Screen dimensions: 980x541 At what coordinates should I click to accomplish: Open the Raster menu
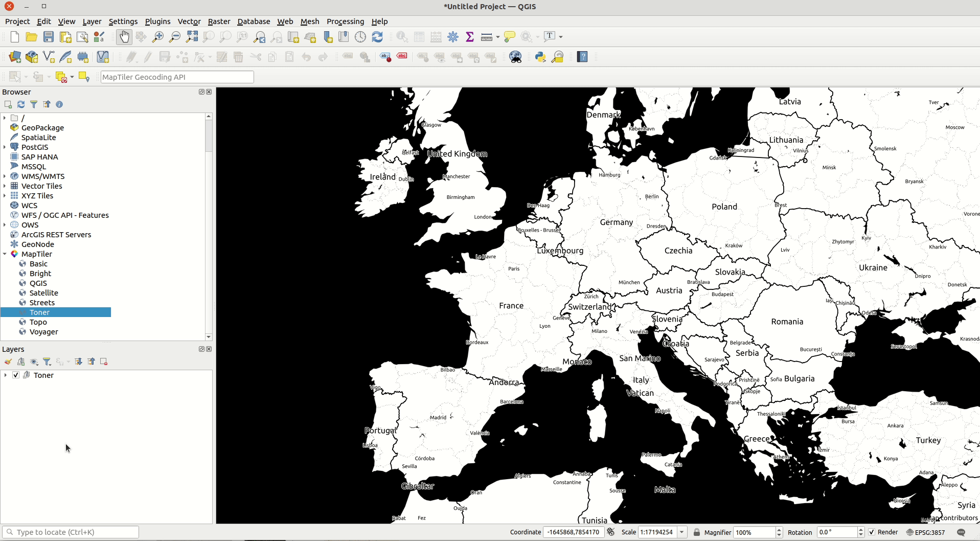pyautogui.click(x=219, y=21)
